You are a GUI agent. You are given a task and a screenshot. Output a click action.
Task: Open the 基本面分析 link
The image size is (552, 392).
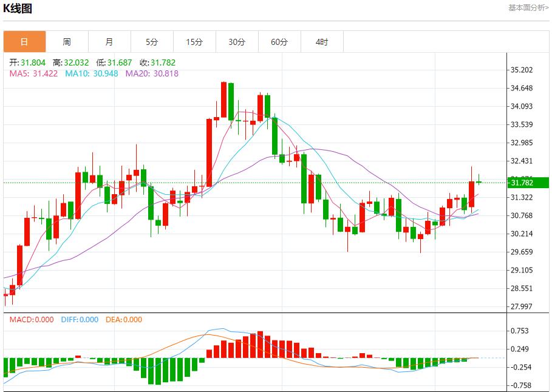(528, 7)
